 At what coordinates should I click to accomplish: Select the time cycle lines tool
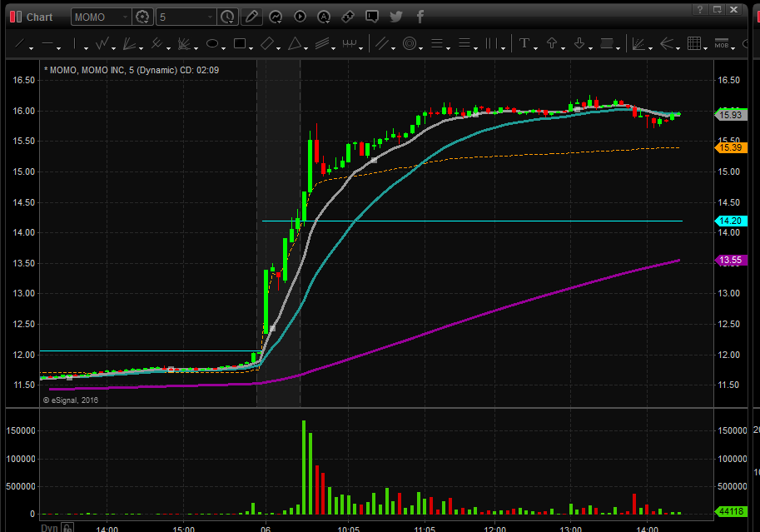point(492,43)
